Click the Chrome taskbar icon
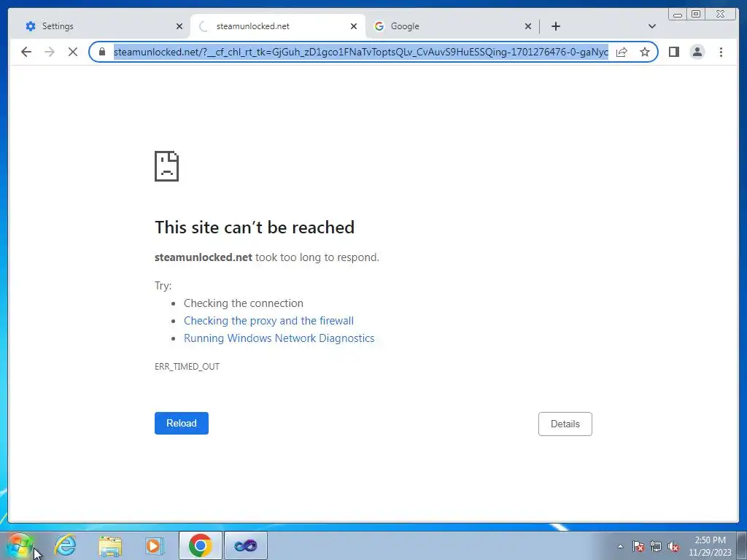This screenshot has width=747, height=560. coord(200,545)
